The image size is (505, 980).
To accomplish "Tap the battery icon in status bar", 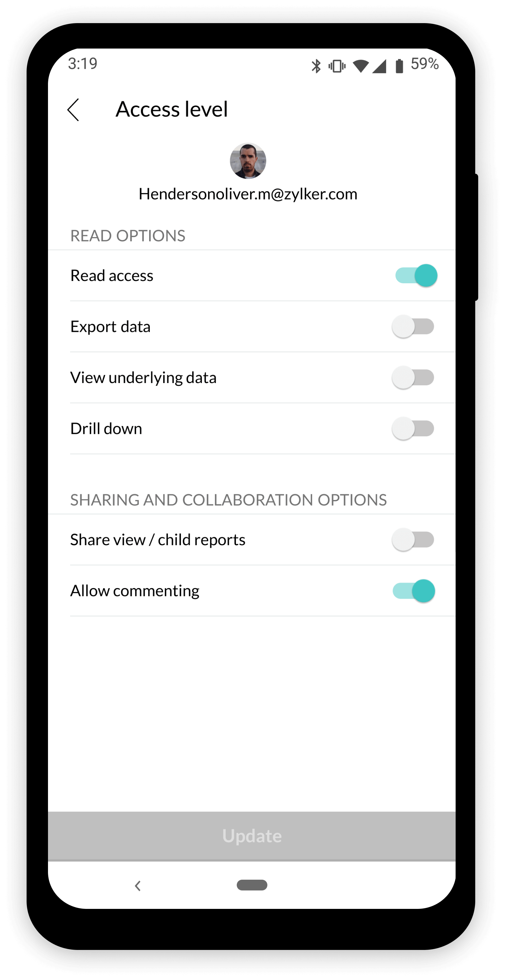I will [x=399, y=66].
